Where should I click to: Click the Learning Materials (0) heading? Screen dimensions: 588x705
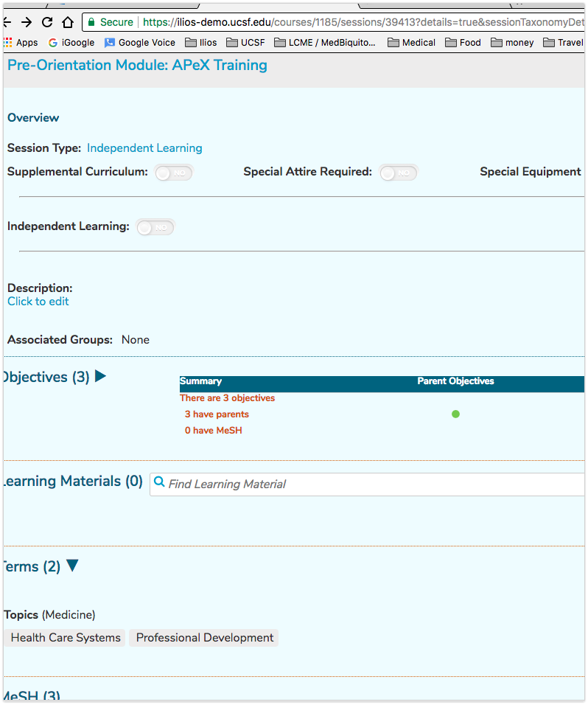pos(73,481)
